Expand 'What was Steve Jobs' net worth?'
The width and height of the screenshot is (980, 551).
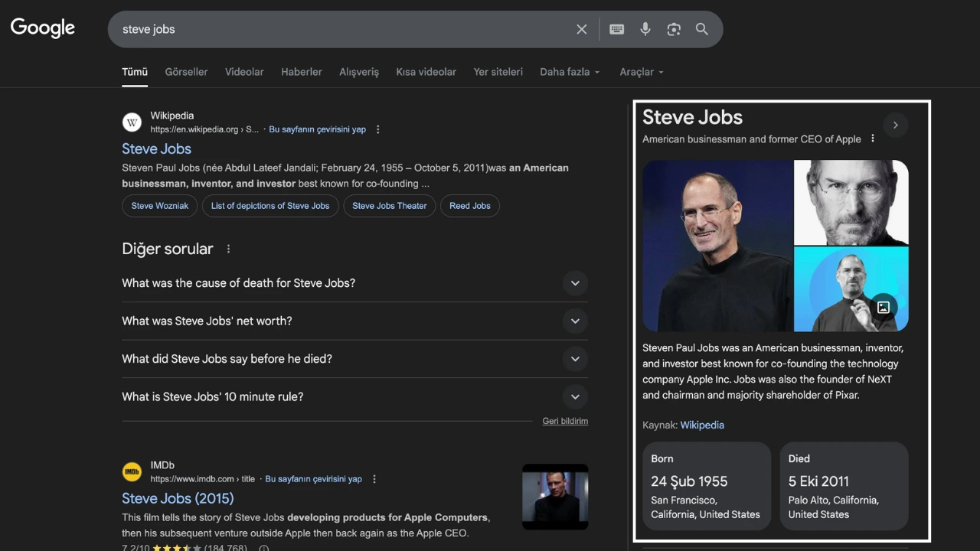tap(575, 321)
